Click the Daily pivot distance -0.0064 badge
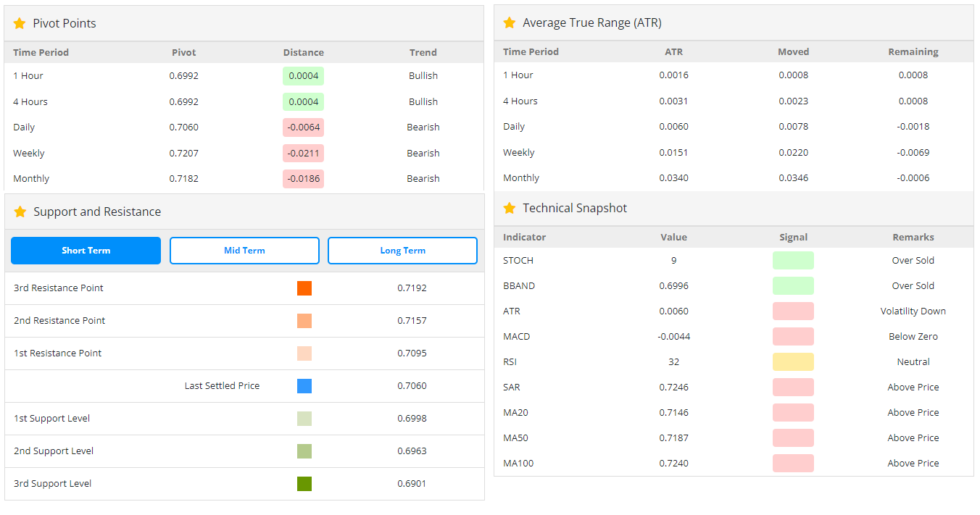Screen dimensions: 980x515 (x=303, y=127)
